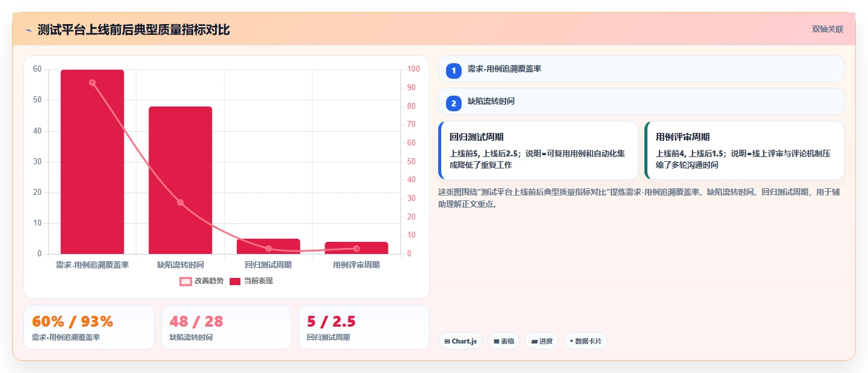
Task: Select the 60% / 93% stat card
Action: coord(89,327)
